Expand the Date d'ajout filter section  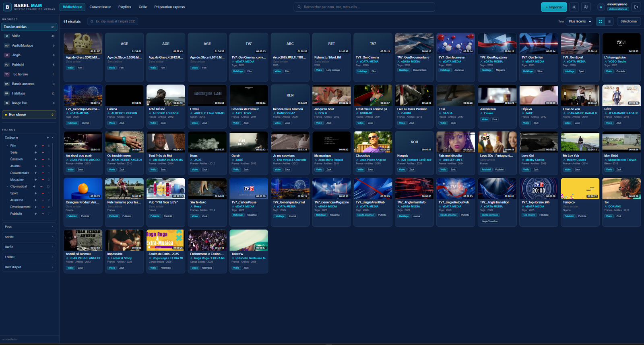coord(29,267)
